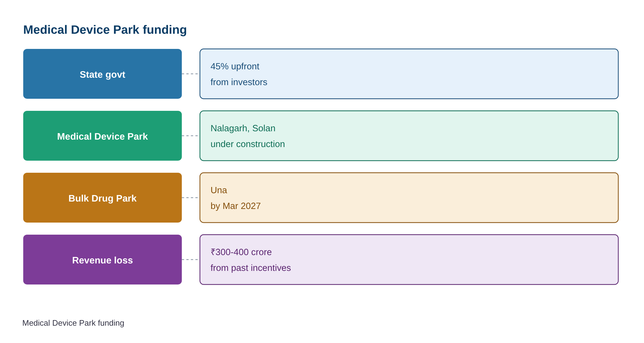Select the purple Revenue loss box

tap(102, 260)
